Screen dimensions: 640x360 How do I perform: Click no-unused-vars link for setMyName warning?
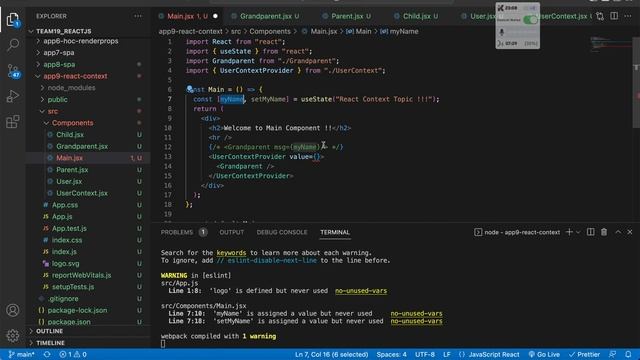click(416, 321)
